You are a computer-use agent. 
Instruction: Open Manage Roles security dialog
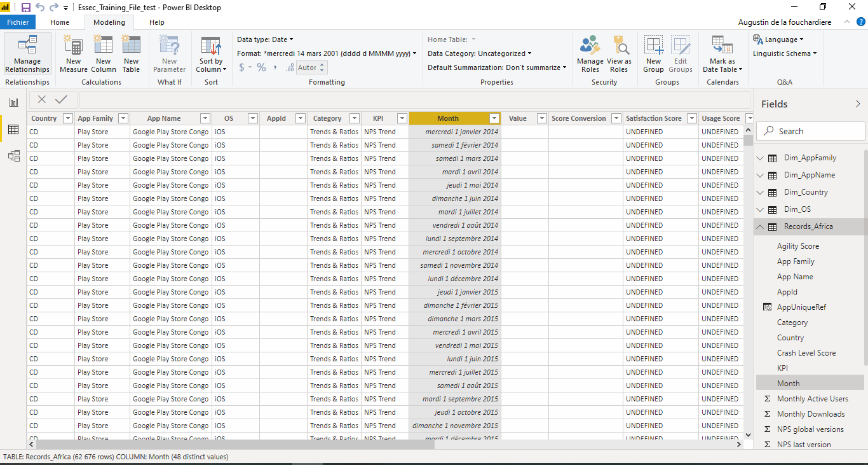point(590,54)
